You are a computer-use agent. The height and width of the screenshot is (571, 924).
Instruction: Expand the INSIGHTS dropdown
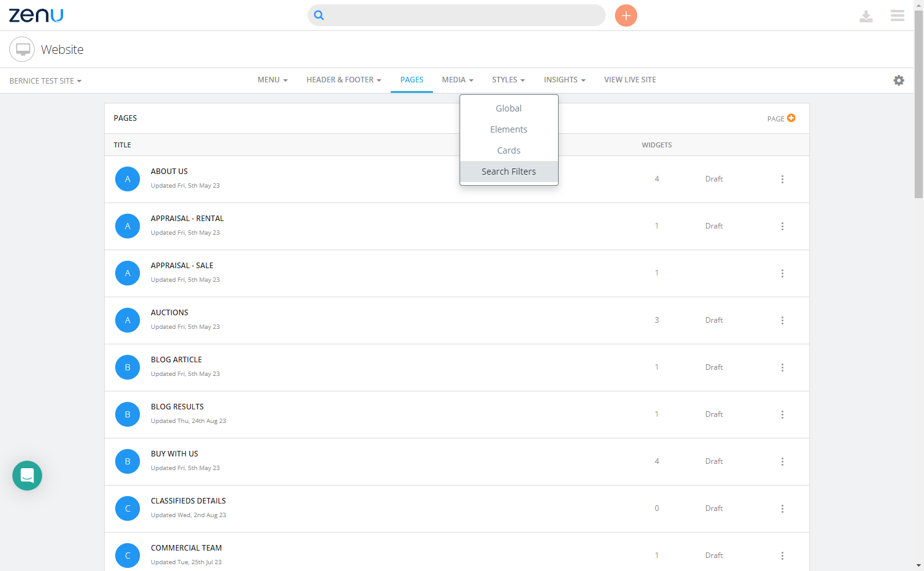click(565, 80)
